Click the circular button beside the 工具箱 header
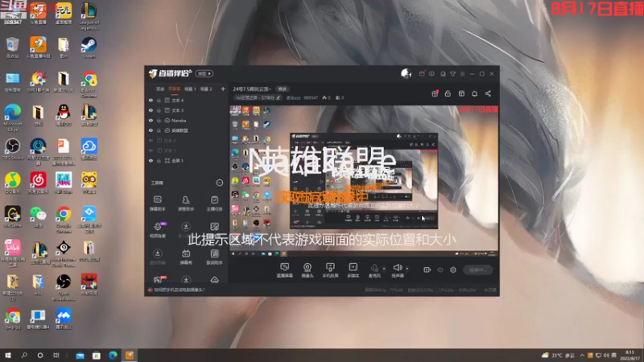Image resolution: width=644 pixels, height=362 pixels. point(219,183)
